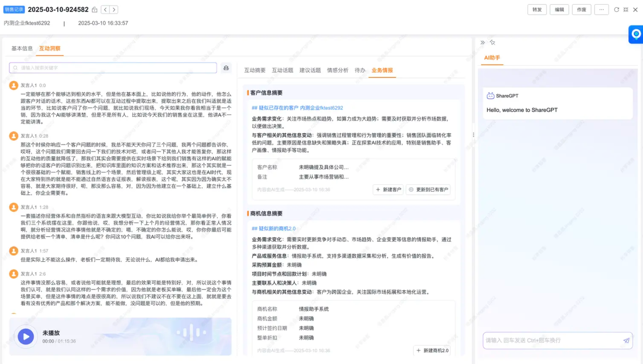
Task: Pin the AI assistant panel
Action: click(x=493, y=43)
